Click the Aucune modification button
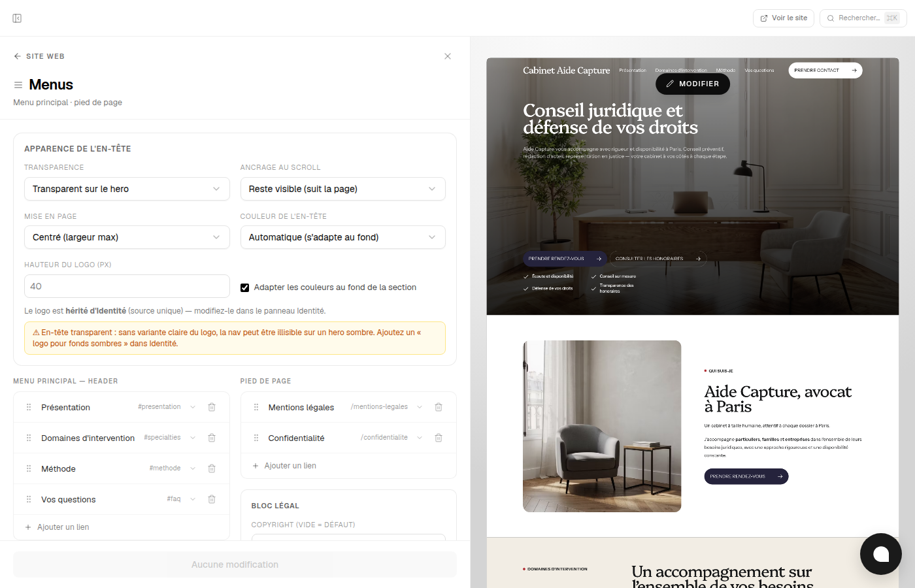Viewport: 915px width, 588px height. pos(235,564)
